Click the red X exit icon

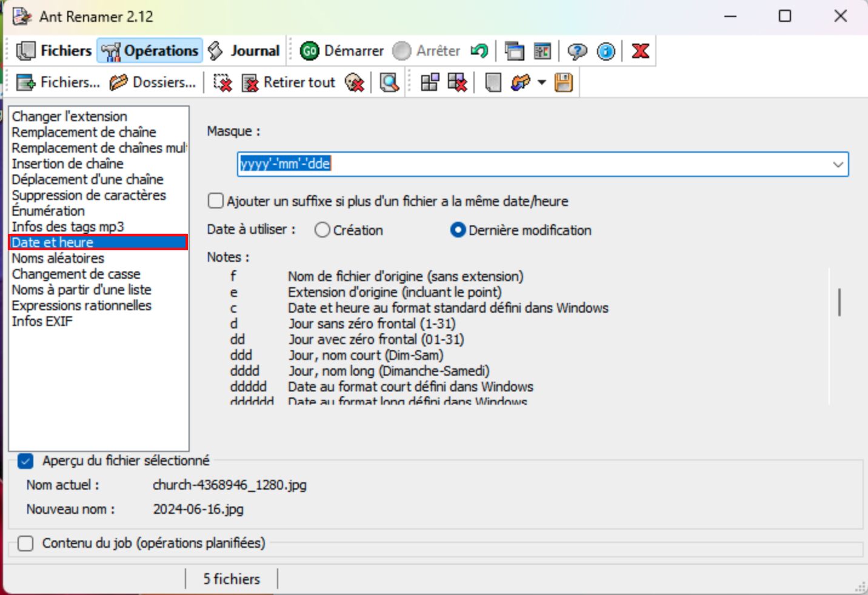click(x=640, y=51)
